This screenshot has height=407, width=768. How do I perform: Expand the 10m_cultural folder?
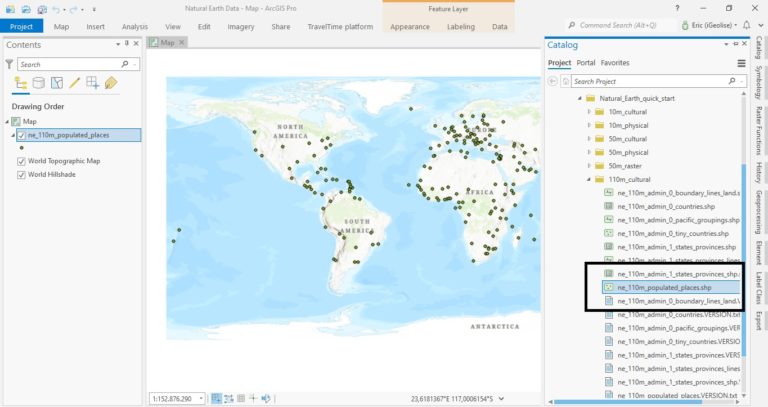tap(589, 112)
